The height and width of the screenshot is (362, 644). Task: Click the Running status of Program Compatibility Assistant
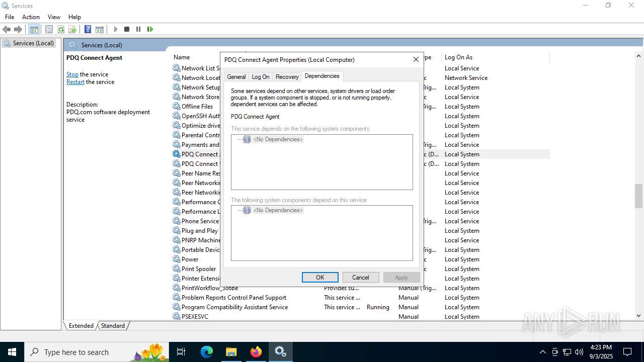(378, 307)
